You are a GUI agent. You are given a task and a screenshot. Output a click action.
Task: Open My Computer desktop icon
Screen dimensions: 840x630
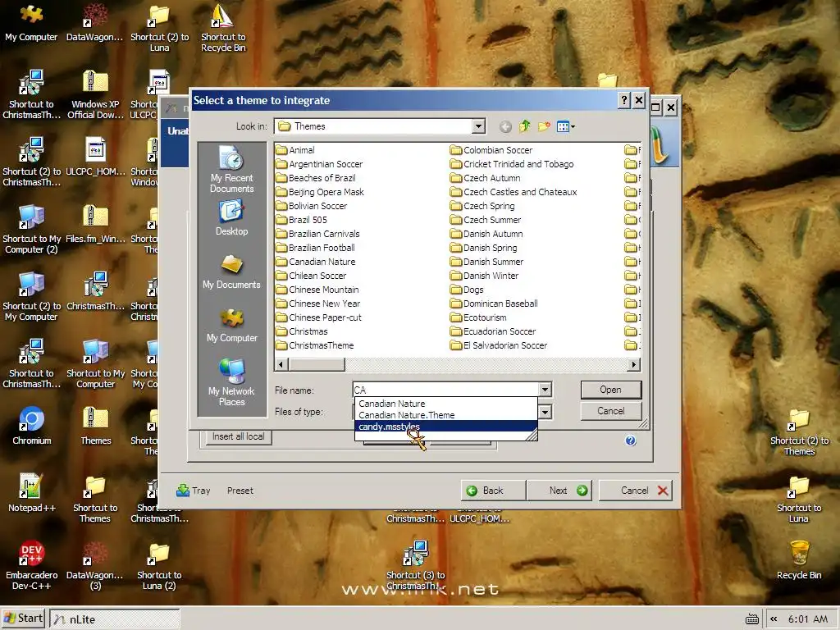[x=31, y=23]
